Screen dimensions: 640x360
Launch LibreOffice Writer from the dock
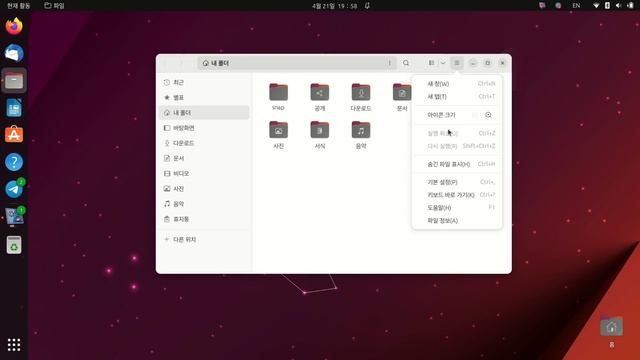(x=14, y=108)
